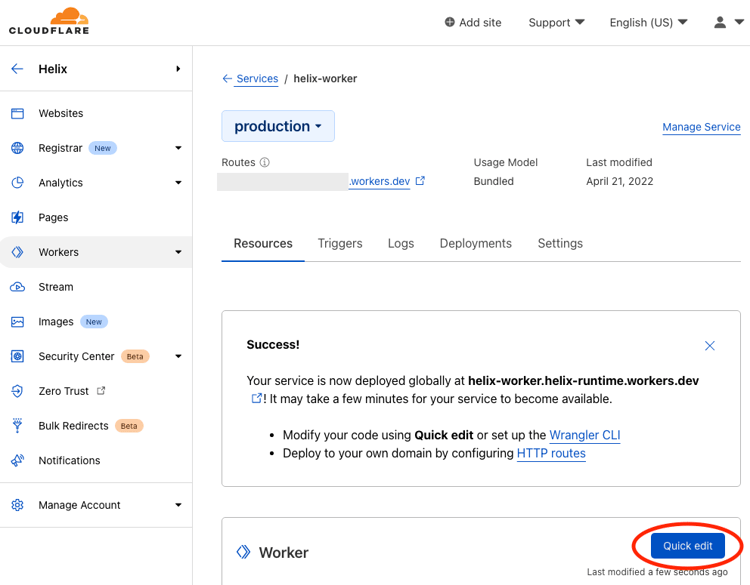Open Websites from the sidebar
Screen dimensions: 750x585
coord(60,114)
